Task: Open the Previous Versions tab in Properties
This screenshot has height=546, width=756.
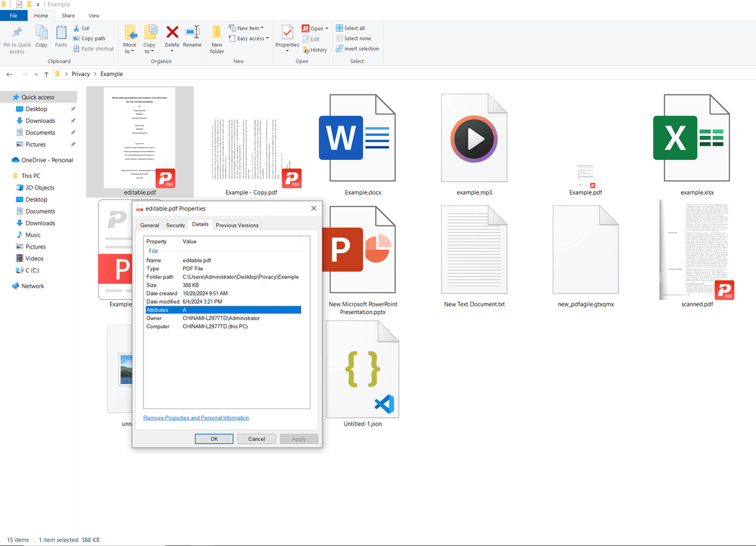Action: pos(236,225)
